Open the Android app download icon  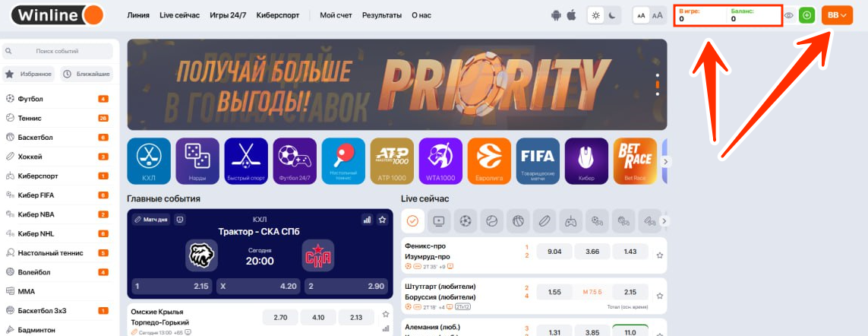[557, 15]
